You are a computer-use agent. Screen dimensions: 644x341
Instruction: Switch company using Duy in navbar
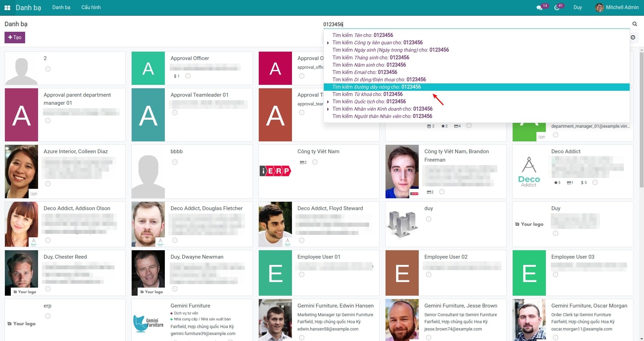[x=577, y=7]
